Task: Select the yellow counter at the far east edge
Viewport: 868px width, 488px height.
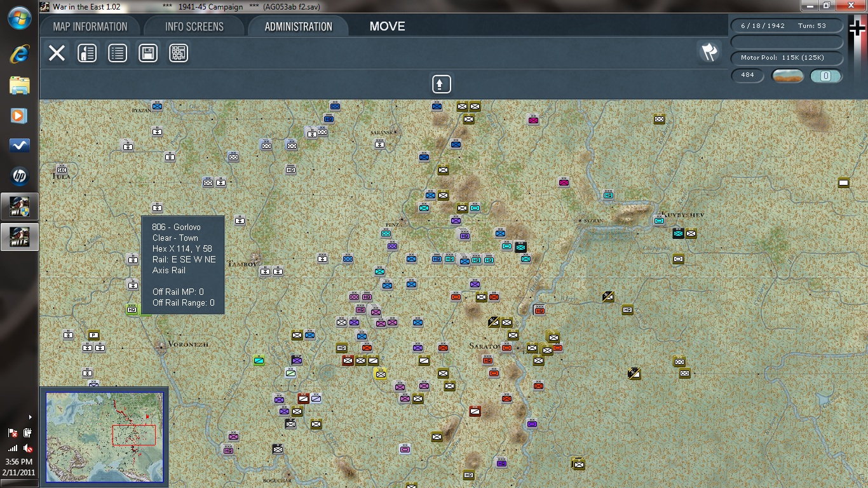Action: coord(843,182)
